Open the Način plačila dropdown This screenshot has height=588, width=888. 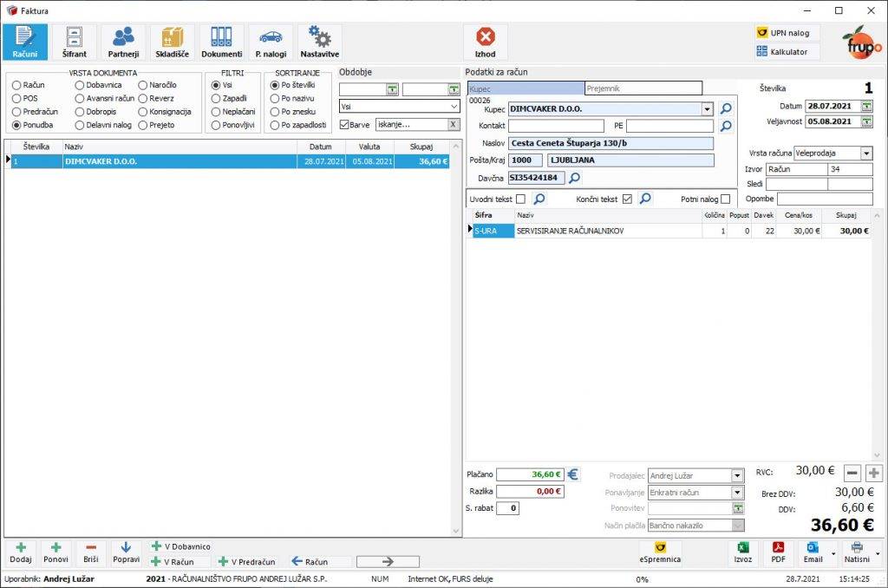[x=737, y=526]
